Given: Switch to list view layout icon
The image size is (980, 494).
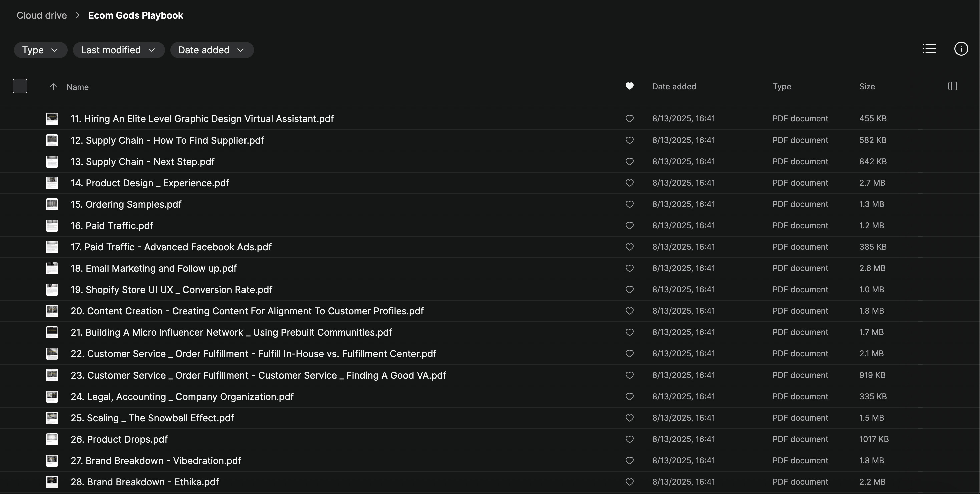Looking at the screenshot, I should (x=929, y=49).
